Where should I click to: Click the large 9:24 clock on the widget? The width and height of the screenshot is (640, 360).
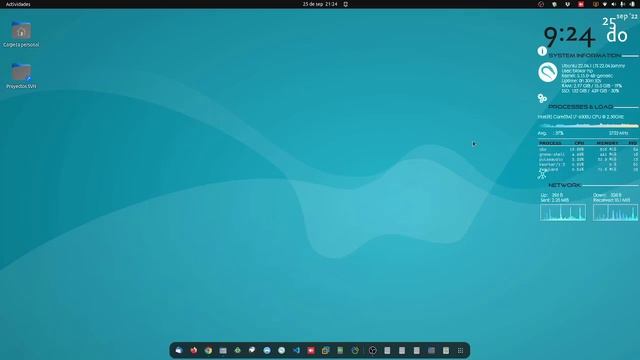coord(569,37)
